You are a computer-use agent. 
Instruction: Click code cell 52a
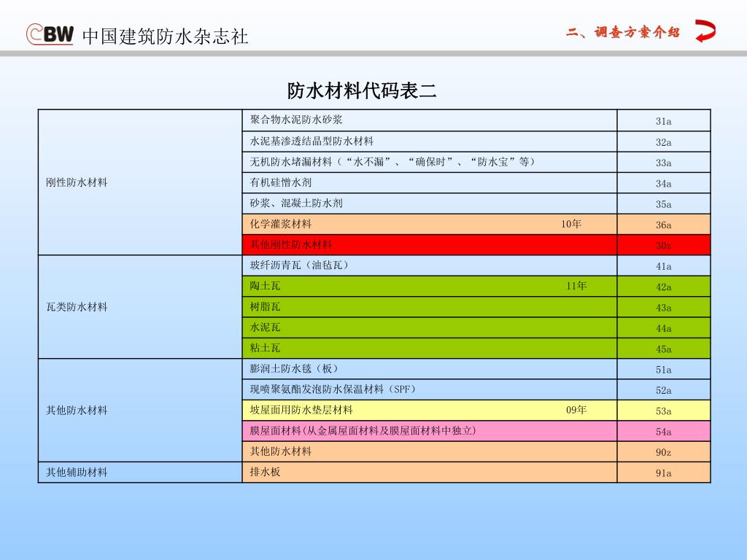(x=664, y=389)
